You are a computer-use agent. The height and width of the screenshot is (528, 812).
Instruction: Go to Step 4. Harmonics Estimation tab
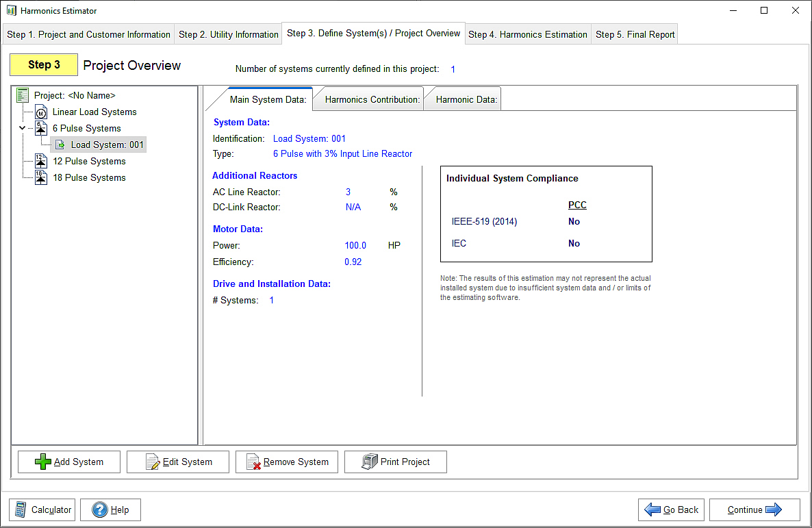(x=527, y=34)
